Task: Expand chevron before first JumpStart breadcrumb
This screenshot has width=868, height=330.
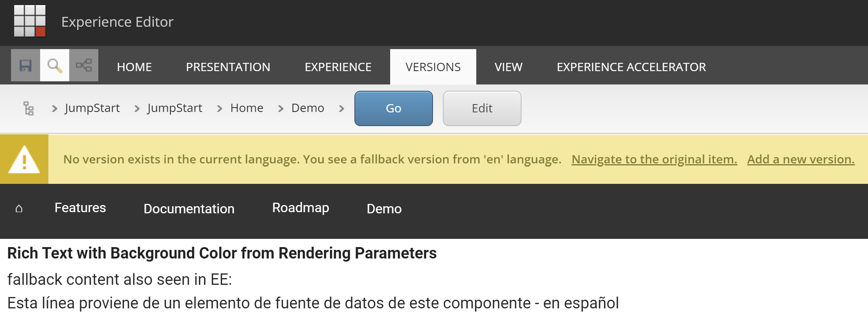Action: [55, 108]
